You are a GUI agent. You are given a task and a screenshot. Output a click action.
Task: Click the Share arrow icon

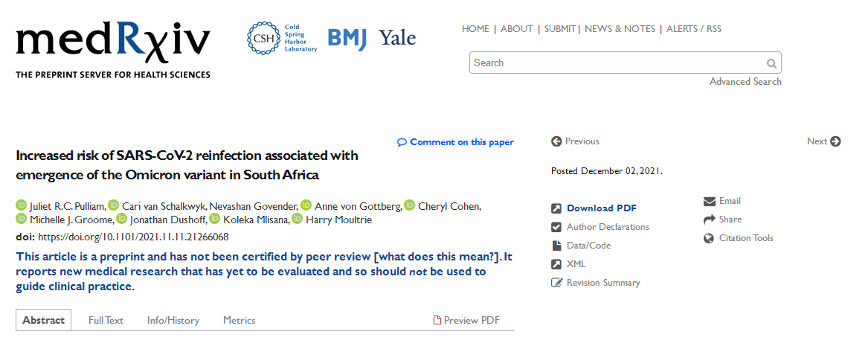click(x=709, y=220)
